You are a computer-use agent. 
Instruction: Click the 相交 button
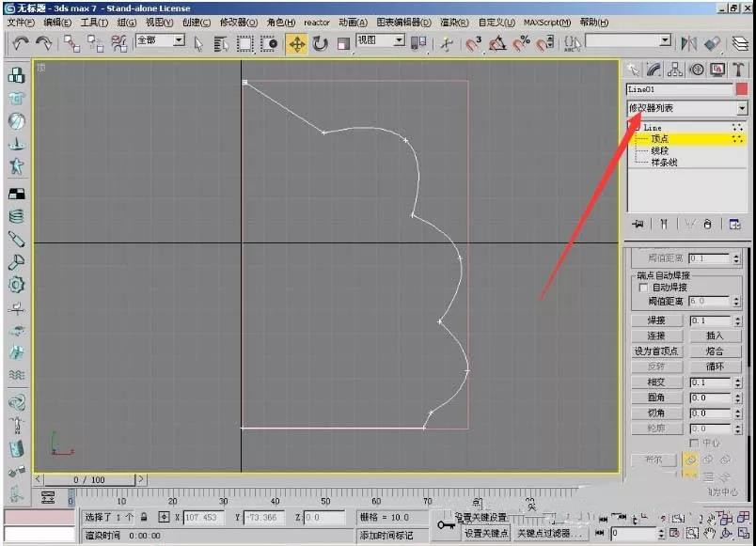[x=656, y=382]
